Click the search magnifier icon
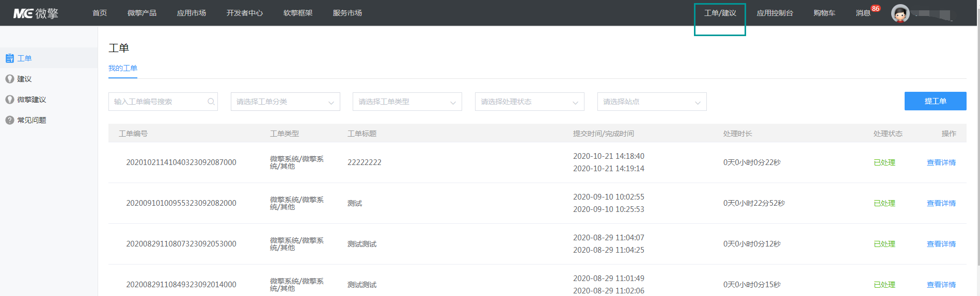Screen dimensions: 980x296 [211, 102]
